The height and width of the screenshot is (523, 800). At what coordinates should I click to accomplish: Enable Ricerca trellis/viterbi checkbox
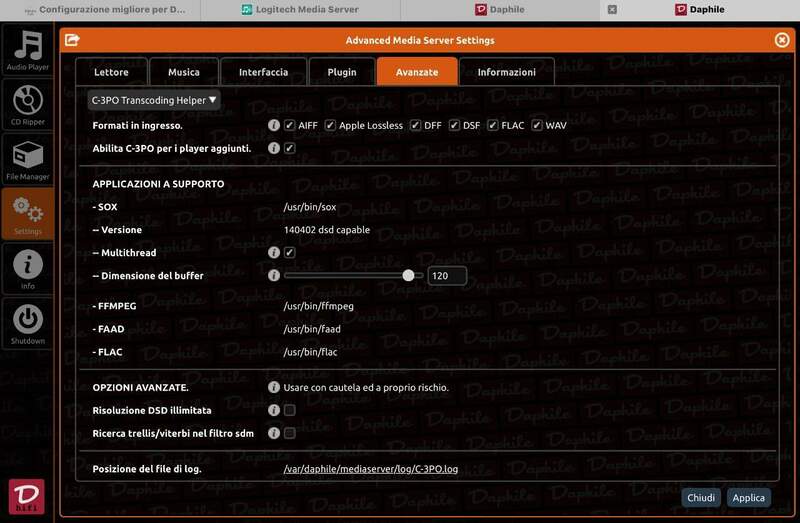coord(289,433)
